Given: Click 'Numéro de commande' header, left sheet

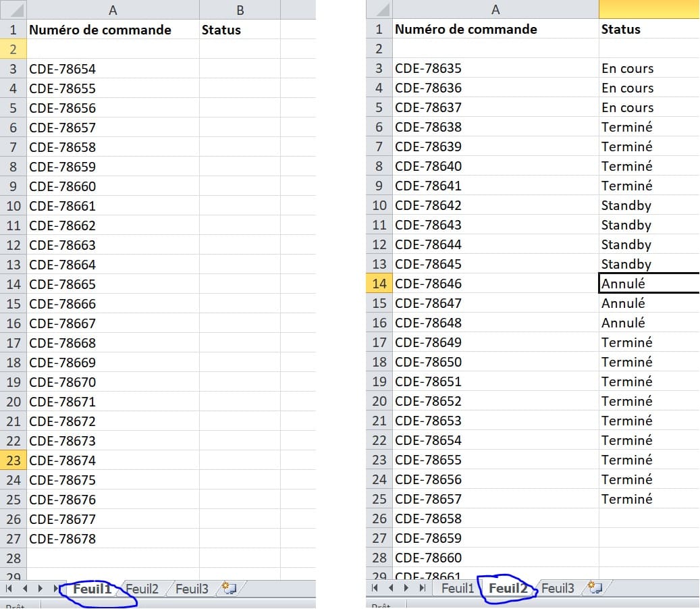Looking at the screenshot, I should [x=113, y=30].
